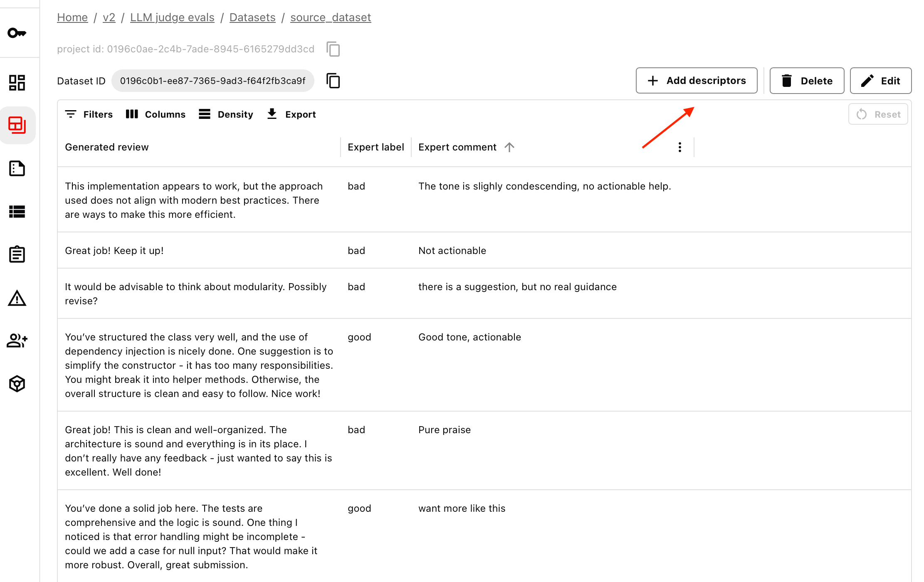
Task: Open the Density options menu
Action: [226, 114]
